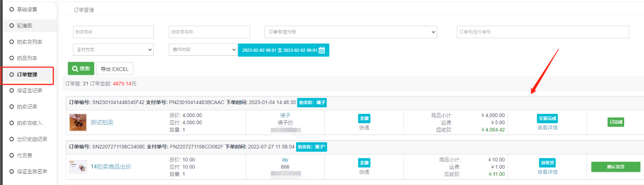Screen dimensions: 644x185
Task: Expand the 订单号/支付号 dropdown
Action: (351, 32)
